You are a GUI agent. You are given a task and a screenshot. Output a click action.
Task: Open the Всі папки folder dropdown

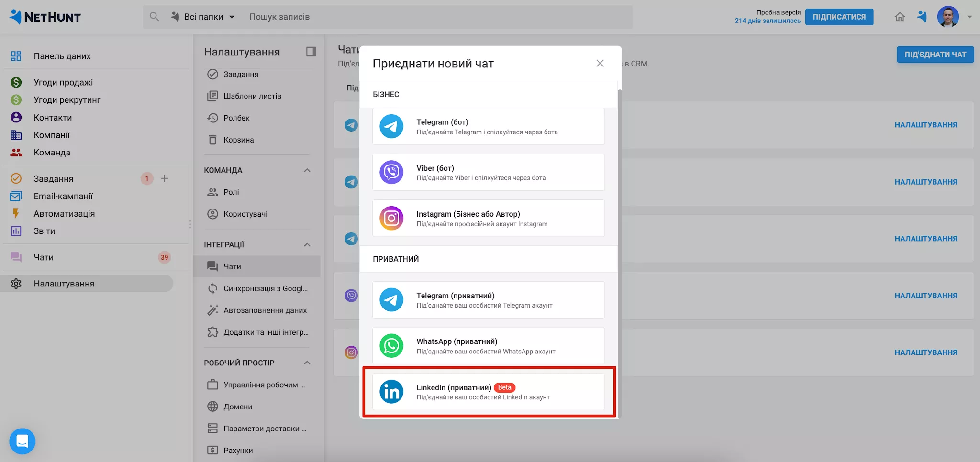click(x=203, y=17)
